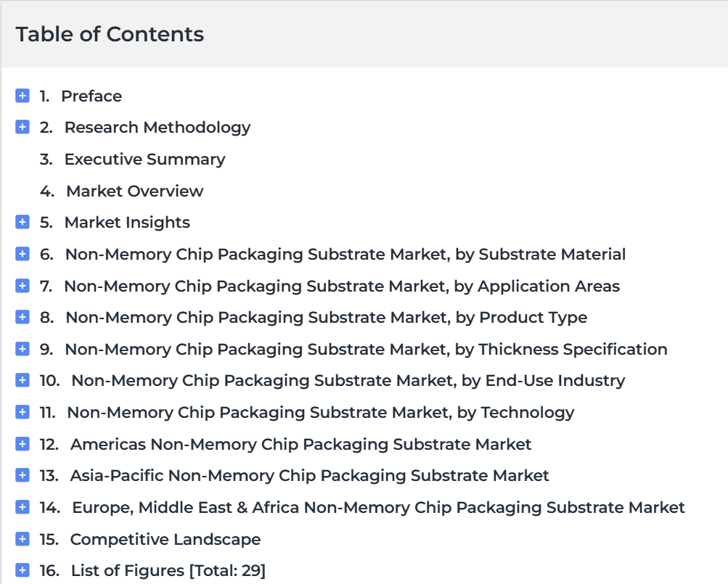
Task: Expand the by Substrate Material chapter
Action: 23,254
